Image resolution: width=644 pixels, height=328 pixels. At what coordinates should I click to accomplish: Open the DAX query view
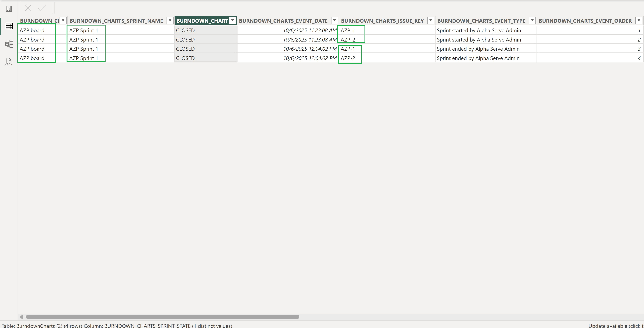[x=9, y=61]
